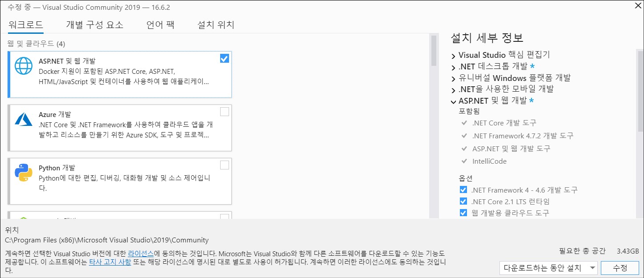Click the .NET Core 개발 도구 included item

pos(504,123)
